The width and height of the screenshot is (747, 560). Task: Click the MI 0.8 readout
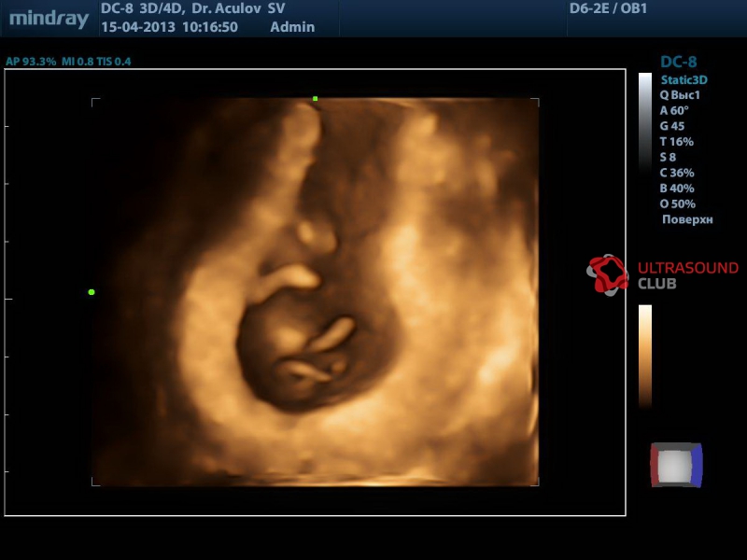pyautogui.click(x=78, y=62)
